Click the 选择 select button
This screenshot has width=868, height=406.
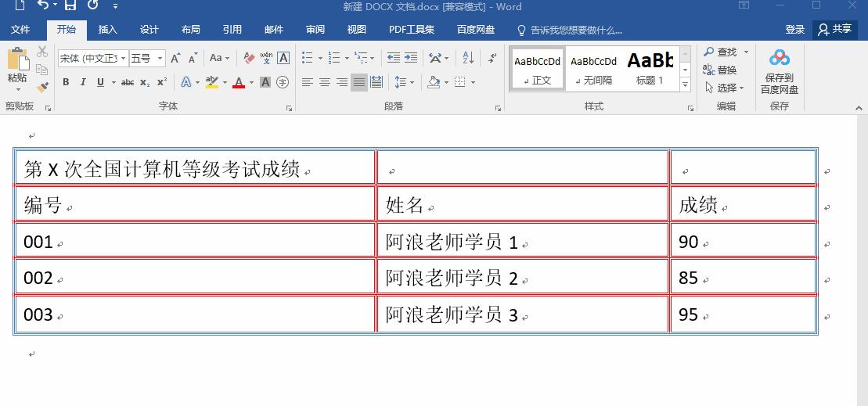click(x=725, y=88)
